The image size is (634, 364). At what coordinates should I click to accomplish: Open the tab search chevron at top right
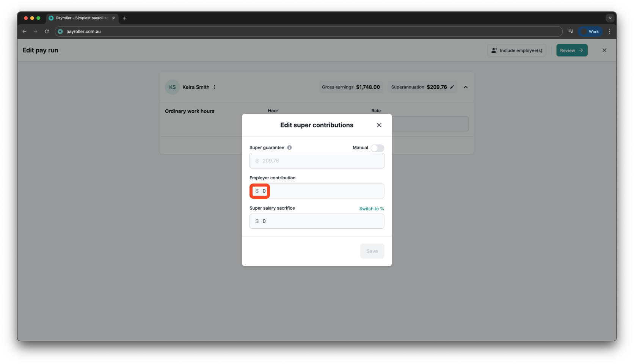pyautogui.click(x=610, y=18)
